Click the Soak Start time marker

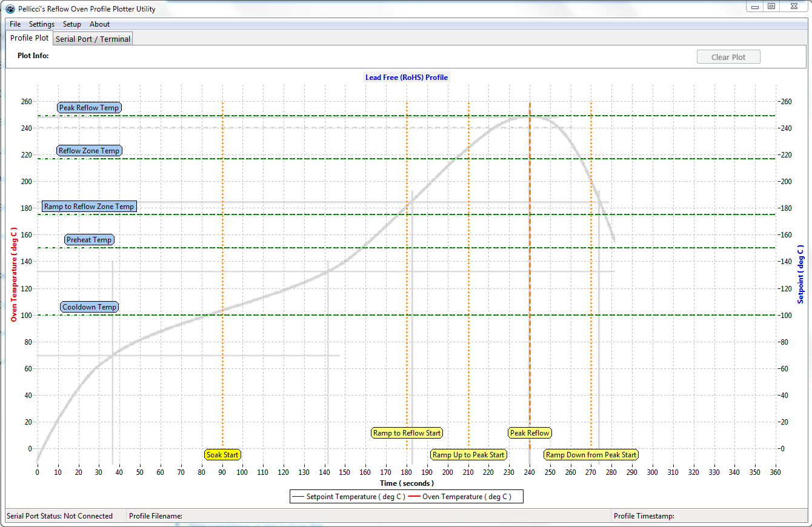click(222, 455)
